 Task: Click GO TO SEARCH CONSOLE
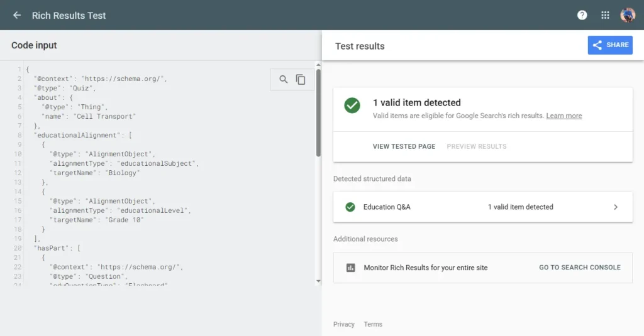point(579,268)
